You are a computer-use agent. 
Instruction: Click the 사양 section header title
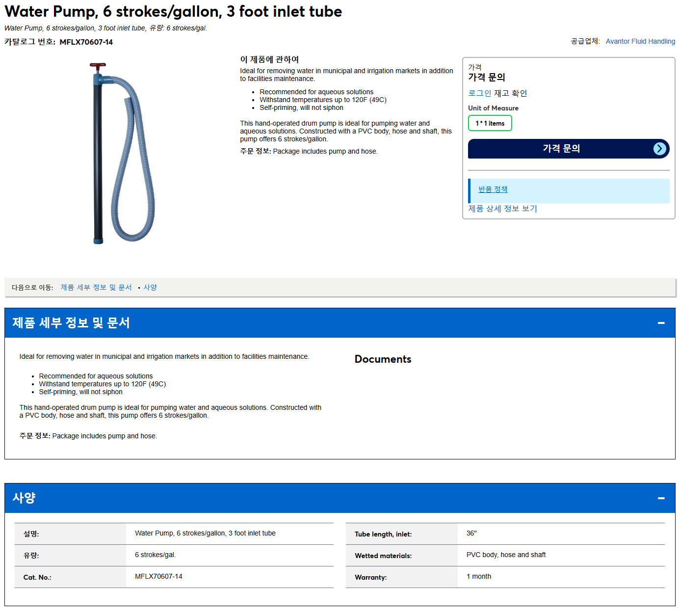pos(24,498)
